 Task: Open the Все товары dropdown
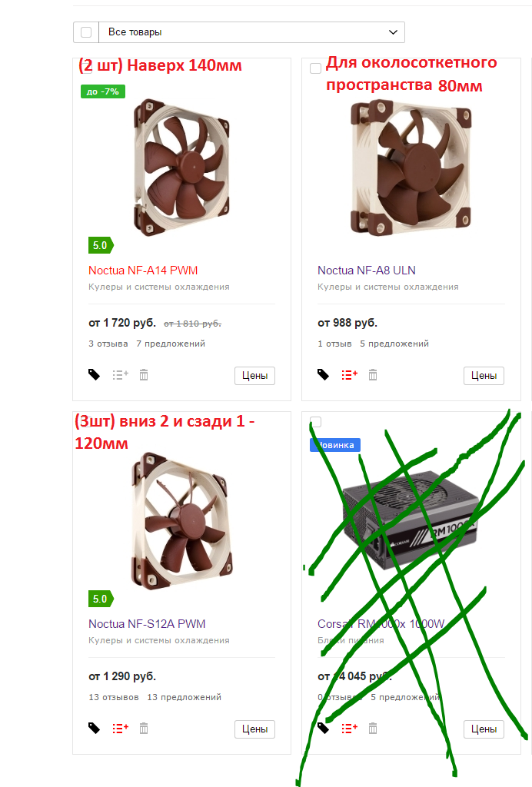coord(251,32)
